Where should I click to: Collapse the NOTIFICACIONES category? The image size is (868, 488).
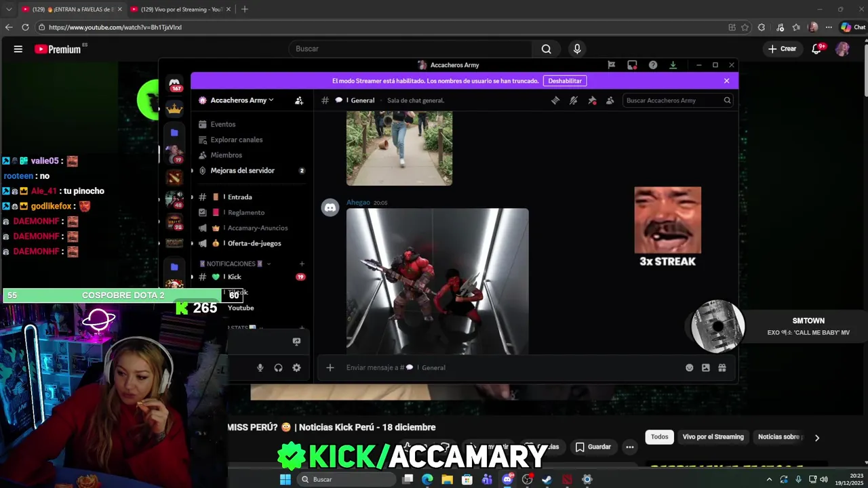coord(231,264)
